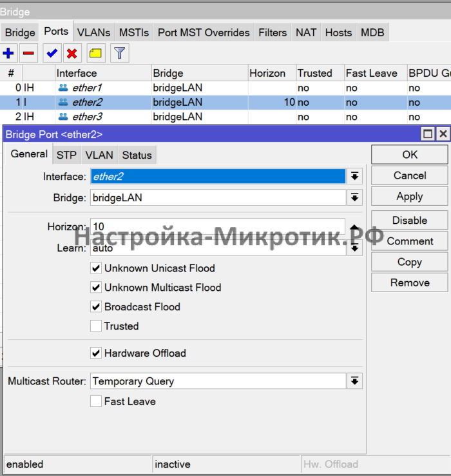451x476 pixels.
Task: Tick the Fast Leave checkbox
Action: point(96,402)
